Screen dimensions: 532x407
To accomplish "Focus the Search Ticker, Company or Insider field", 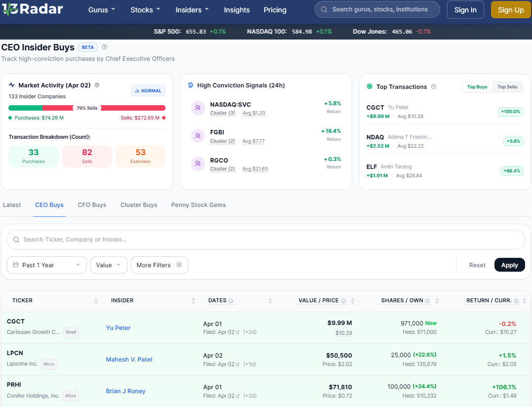I will click(266, 240).
